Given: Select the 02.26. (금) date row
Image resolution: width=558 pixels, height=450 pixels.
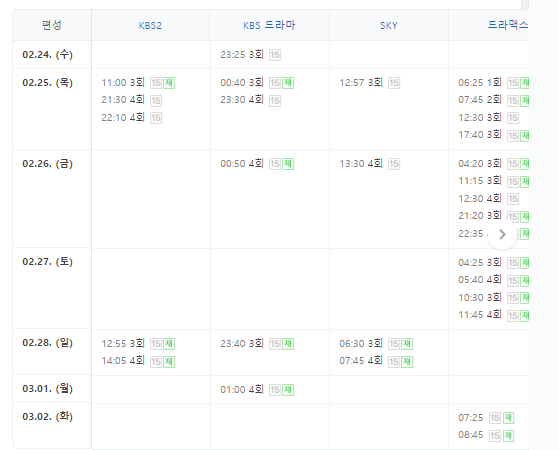Looking at the screenshot, I should [x=47, y=164].
